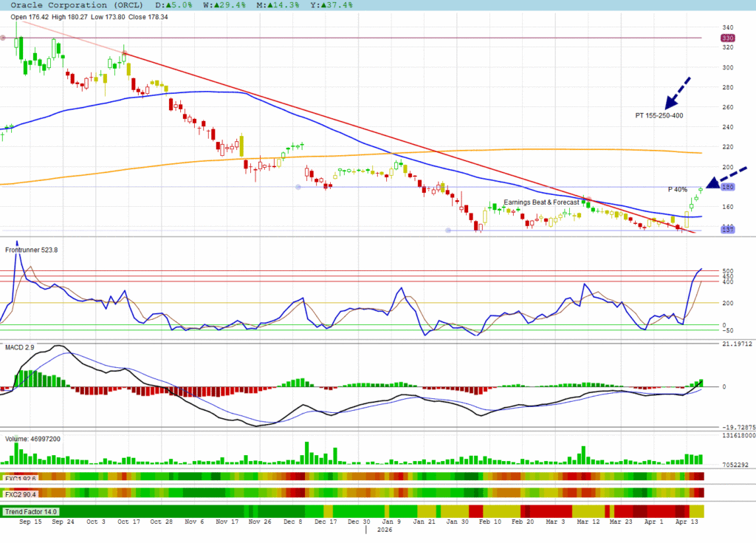Select the FXC1 92.6 heat strip label

tap(21, 478)
